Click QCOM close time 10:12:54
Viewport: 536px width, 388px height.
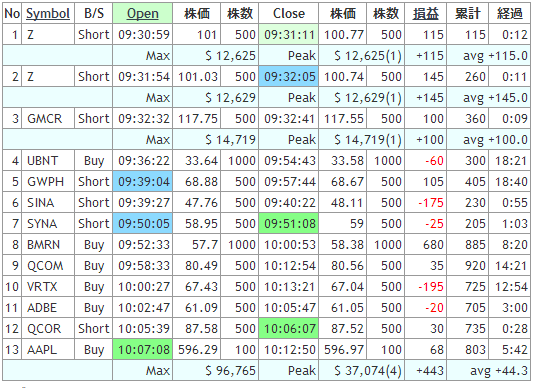(289, 266)
